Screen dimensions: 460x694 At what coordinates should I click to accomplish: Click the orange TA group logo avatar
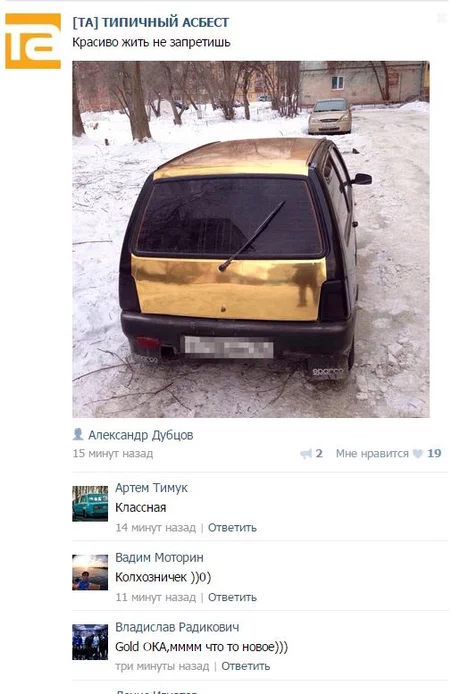[33, 41]
